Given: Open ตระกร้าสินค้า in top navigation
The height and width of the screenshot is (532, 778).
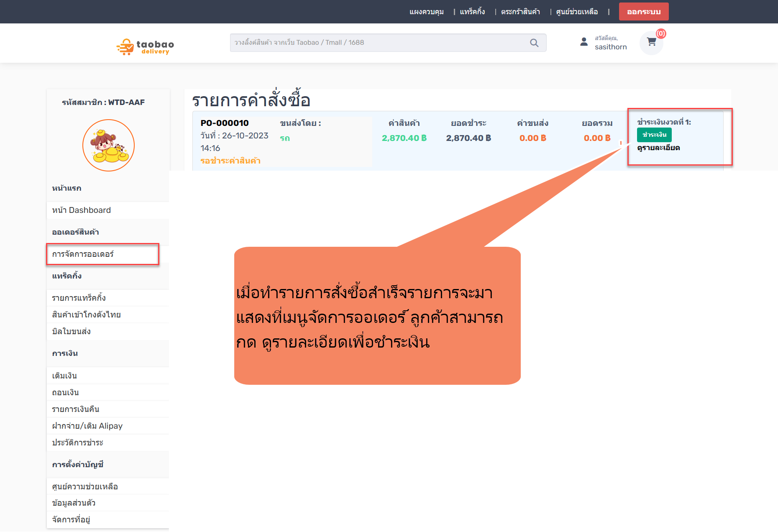Looking at the screenshot, I should [520, 12].
